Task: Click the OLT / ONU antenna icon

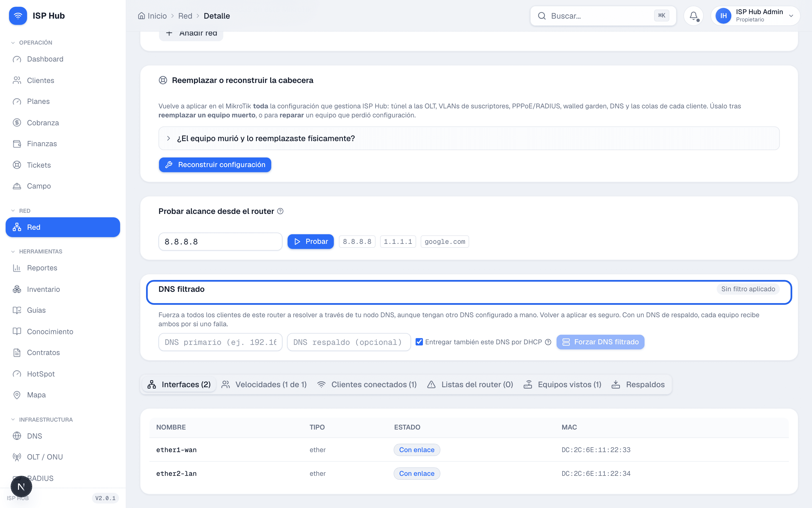Action: [17, 457]
